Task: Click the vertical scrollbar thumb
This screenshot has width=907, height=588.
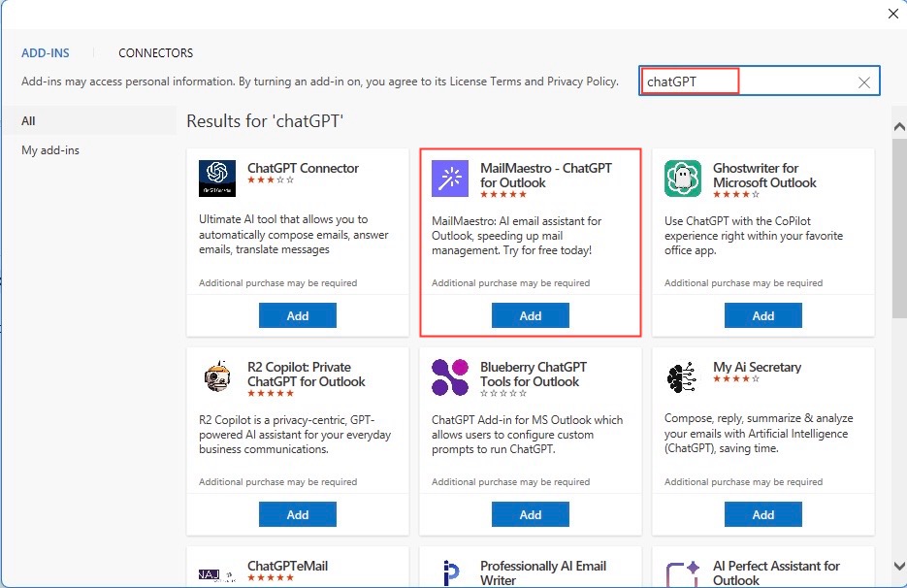Action: click(899, 227)
